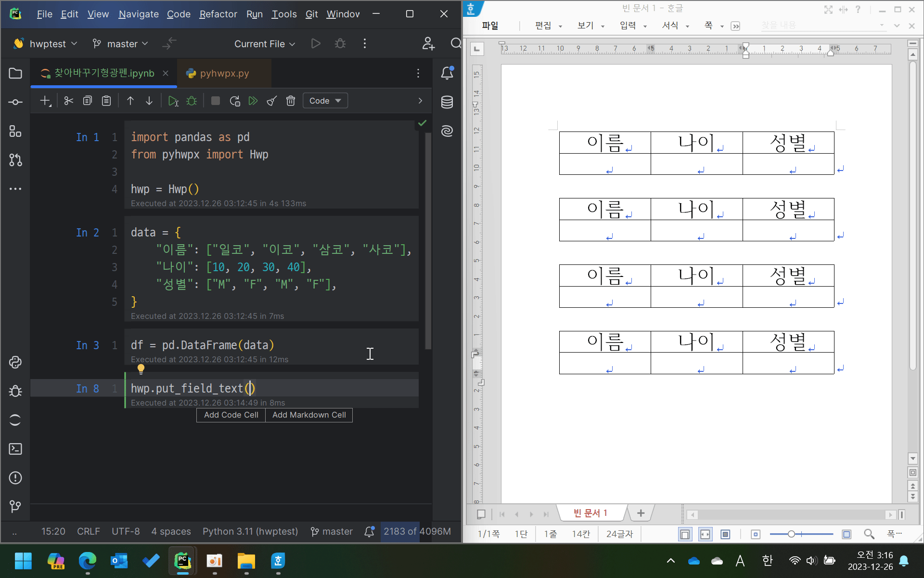Click the cut cell scissors icon
Screen dimensions: 924x578
[68, 101]
